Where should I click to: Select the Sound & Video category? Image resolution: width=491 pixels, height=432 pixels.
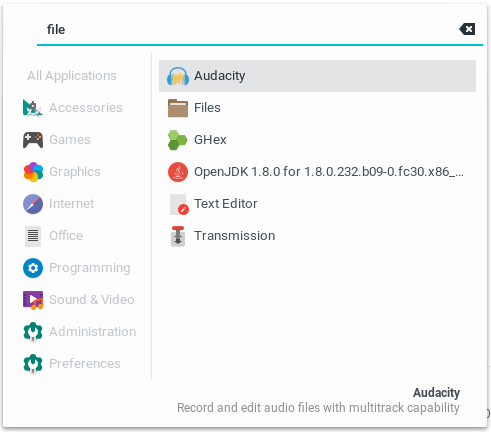tap(78, 300)
